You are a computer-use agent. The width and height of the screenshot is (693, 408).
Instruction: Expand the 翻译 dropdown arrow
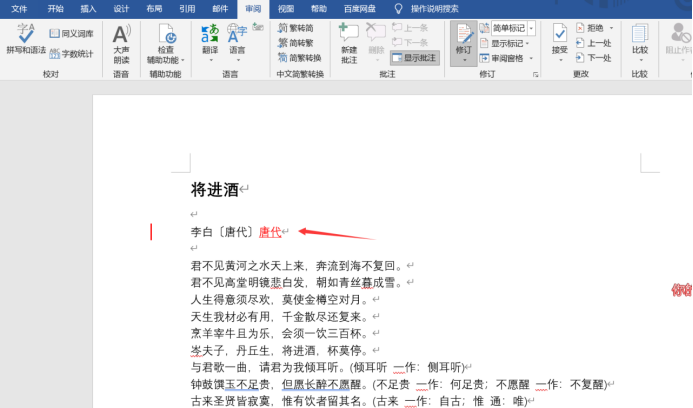coord(210,61)
